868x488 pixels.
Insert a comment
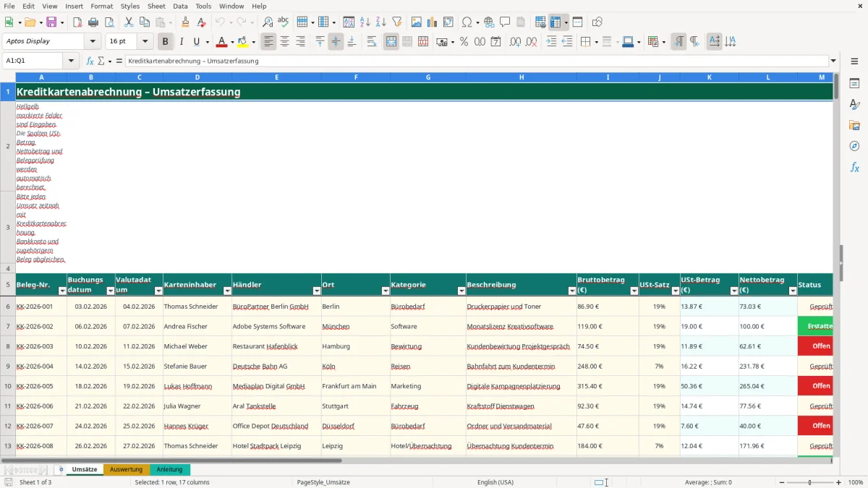[x=505, y=22]
